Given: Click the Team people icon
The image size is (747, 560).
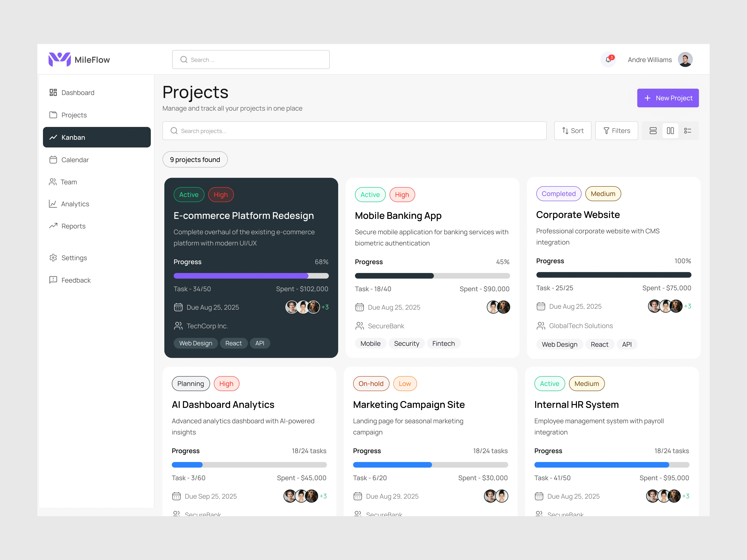Looking at the screenshot, I should click(53, 182).
